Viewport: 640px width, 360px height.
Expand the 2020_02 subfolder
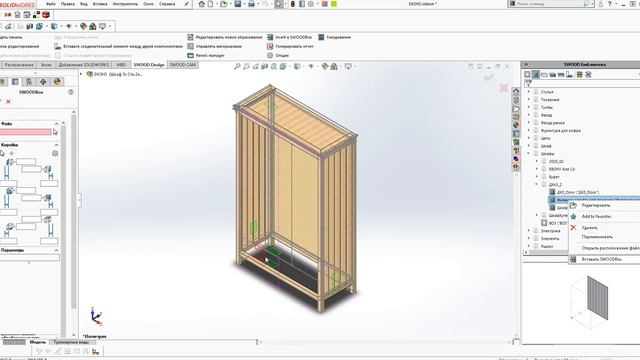(537, 162)
